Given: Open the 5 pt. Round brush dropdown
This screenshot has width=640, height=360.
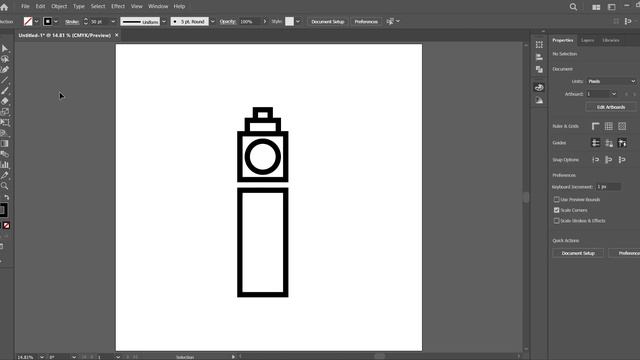Looking at the screenshot, I should tap(212, 21).
